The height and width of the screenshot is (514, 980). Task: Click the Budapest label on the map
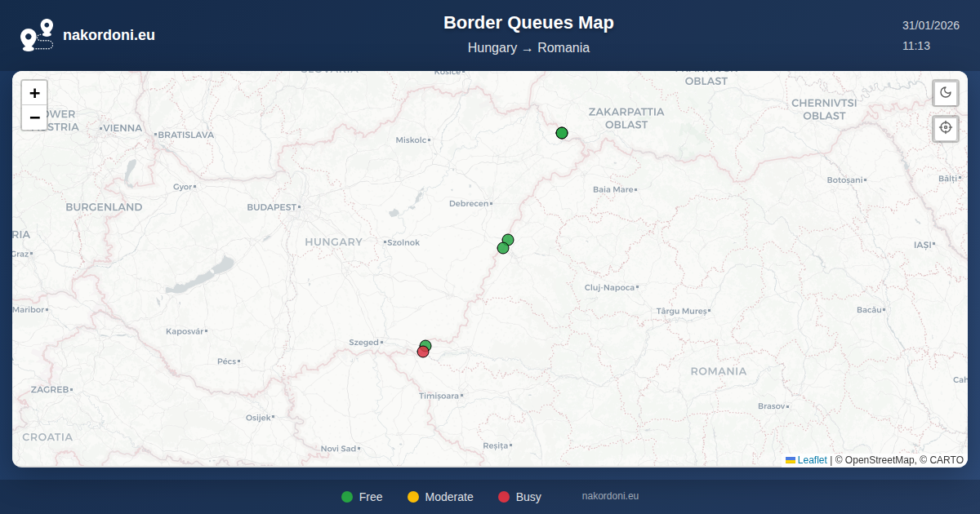click(x=272, y=207)
